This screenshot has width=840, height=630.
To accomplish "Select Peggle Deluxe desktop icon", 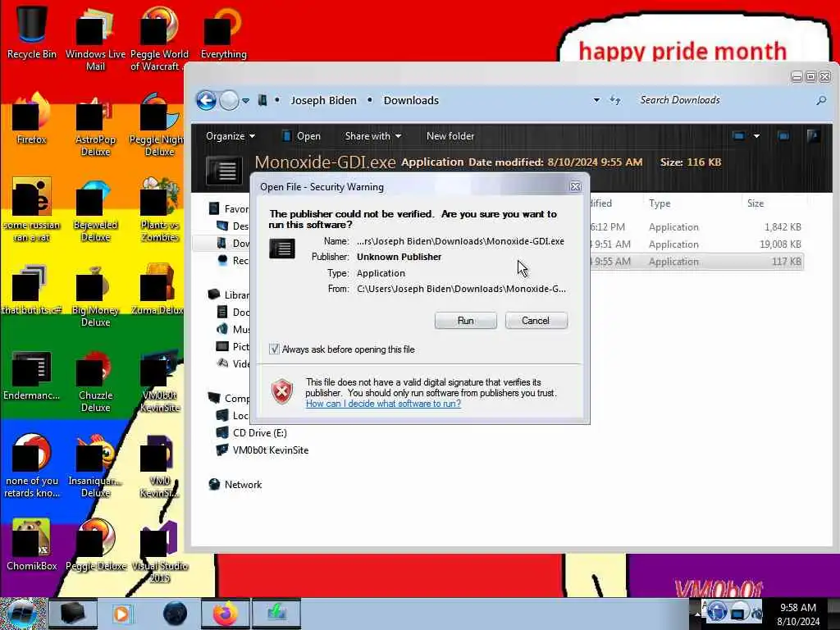I will pyautogui.click(x=95, y=546).
